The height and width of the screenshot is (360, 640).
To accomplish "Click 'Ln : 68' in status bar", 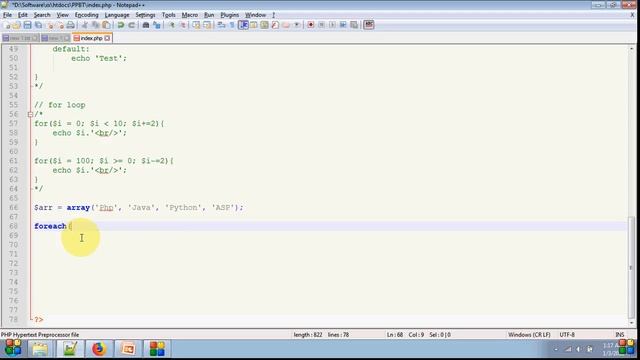I will (x=395, y=335).
